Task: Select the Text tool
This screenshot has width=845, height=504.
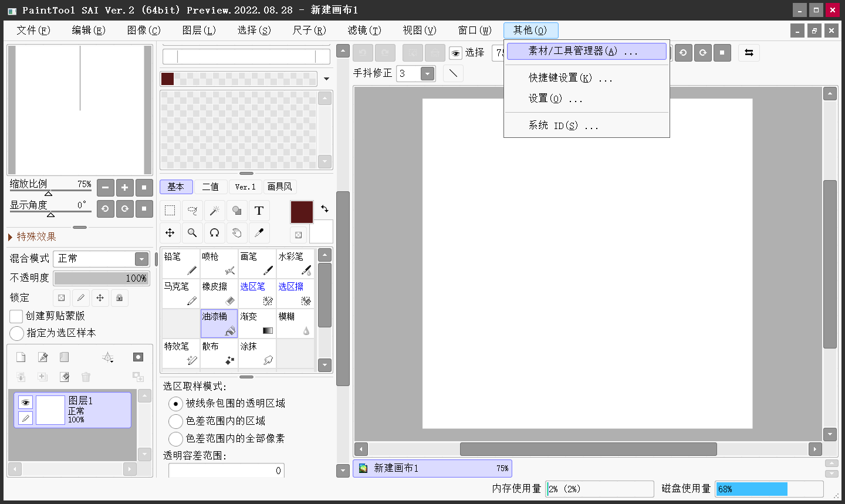Action: point(259,211)
